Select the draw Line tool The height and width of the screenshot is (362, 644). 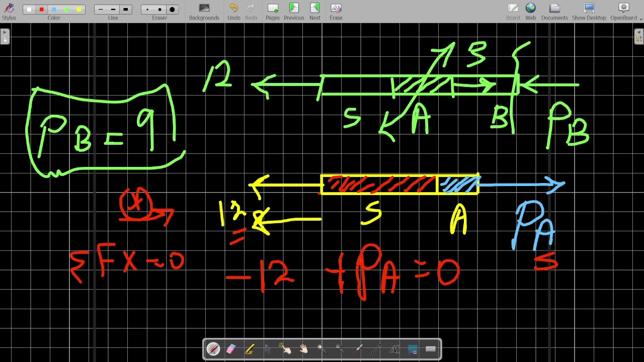(376, 349)
